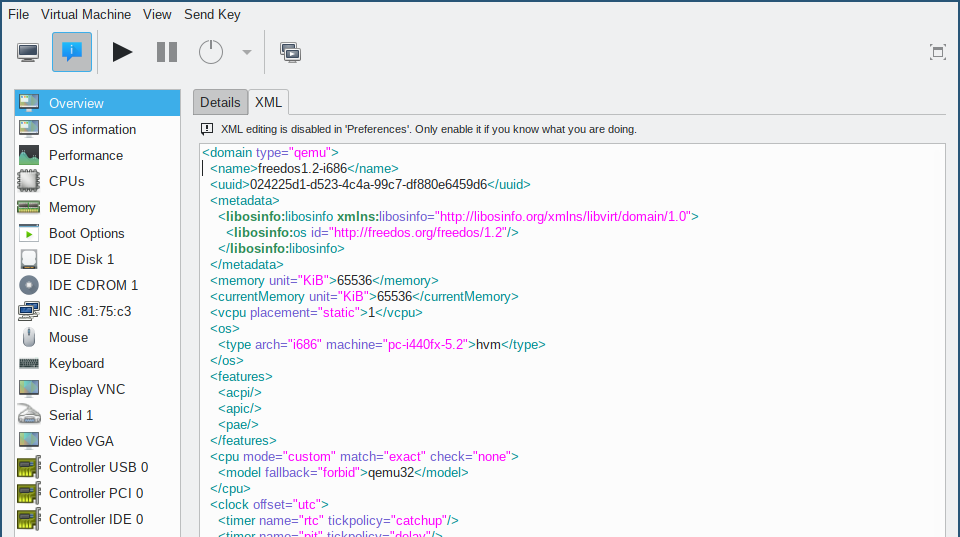
Task: Select Boot Options label in hardware list
Action: coord(86,233)
